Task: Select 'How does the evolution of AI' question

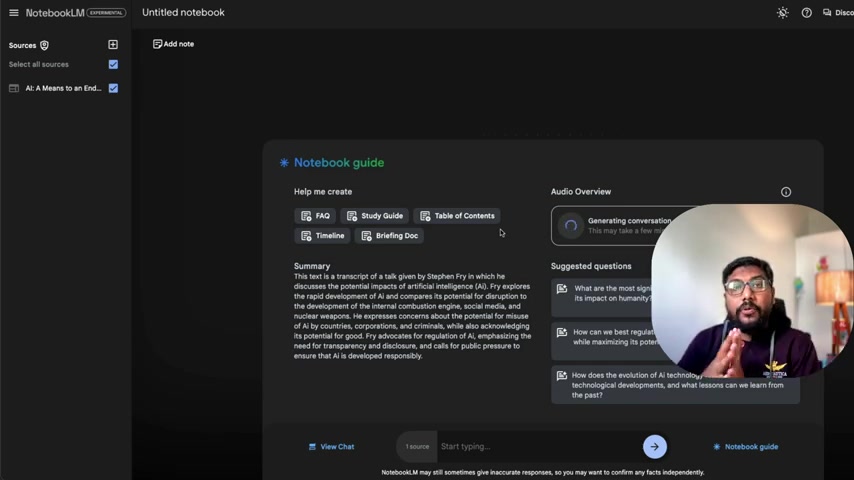Action: point(675,385)
